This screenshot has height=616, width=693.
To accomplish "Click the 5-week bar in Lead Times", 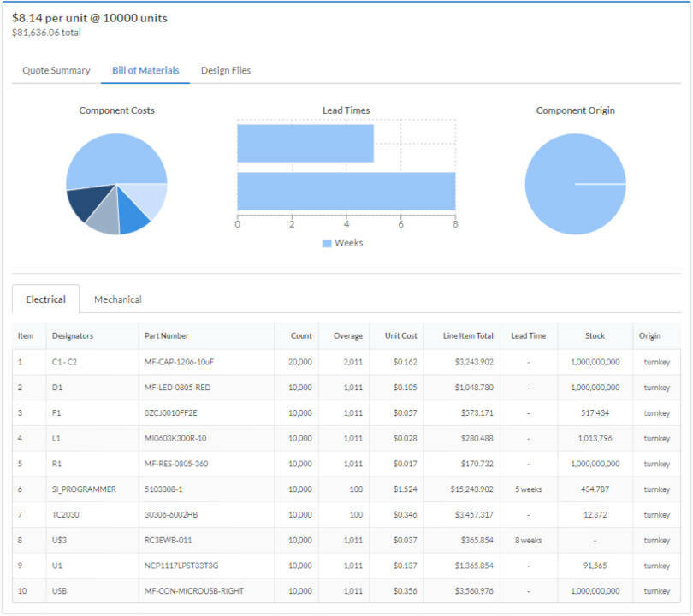I will click(305, 143).
